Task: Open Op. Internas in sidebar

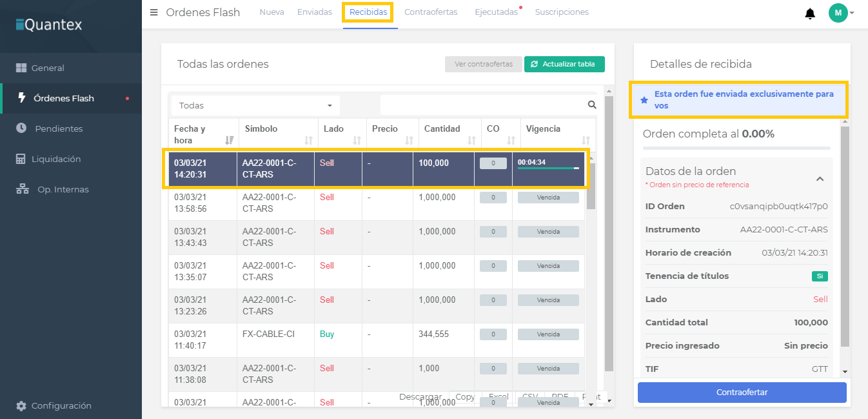Action: pyautogui.click(x=63, y=189)
